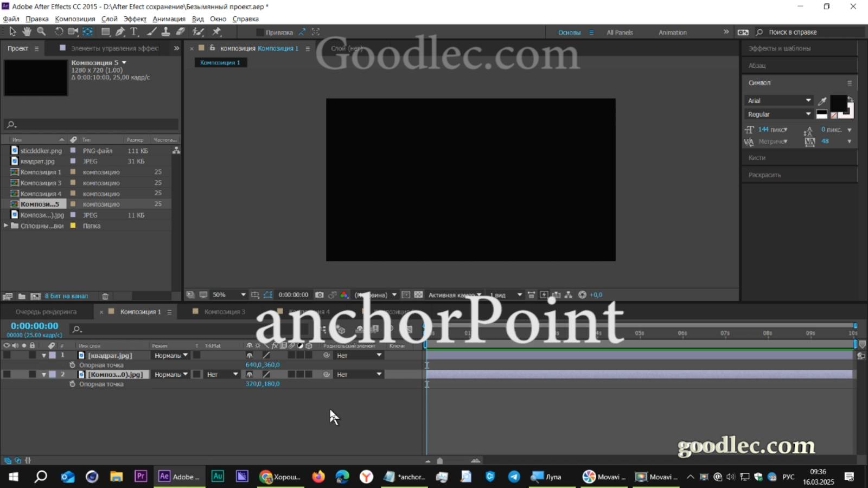This screenshot has height=488, width=868.
Task: Open blending mode dropdown for квадрат.jpg
Action: tap(170, 355)
